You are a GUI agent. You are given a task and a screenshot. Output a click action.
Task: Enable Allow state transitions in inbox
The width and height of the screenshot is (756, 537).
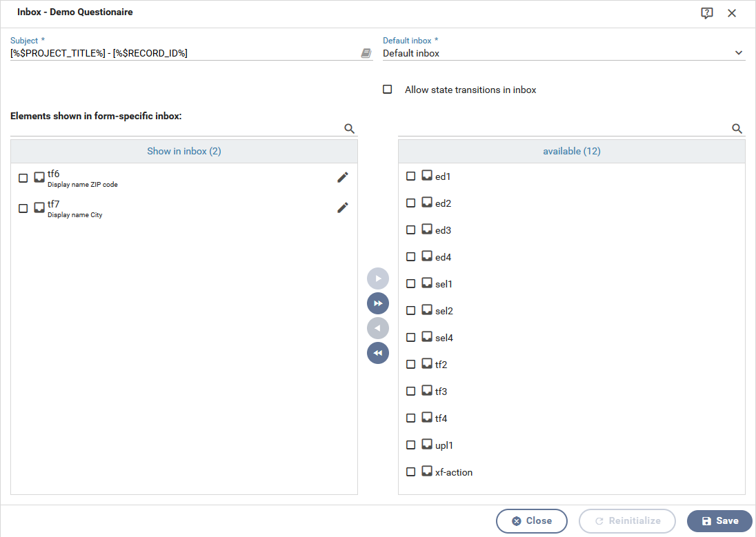[x=388, y=90]
